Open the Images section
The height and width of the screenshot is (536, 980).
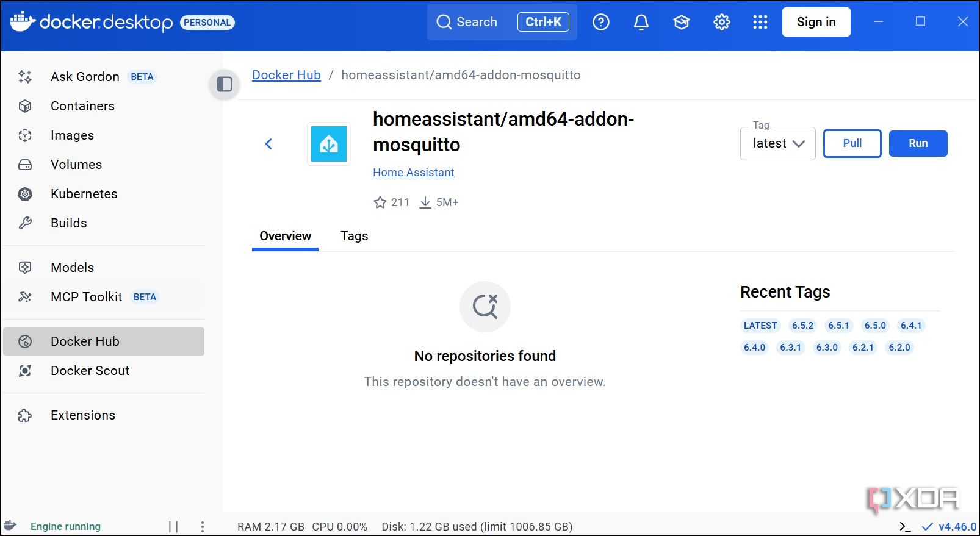[x=104, y=135]
